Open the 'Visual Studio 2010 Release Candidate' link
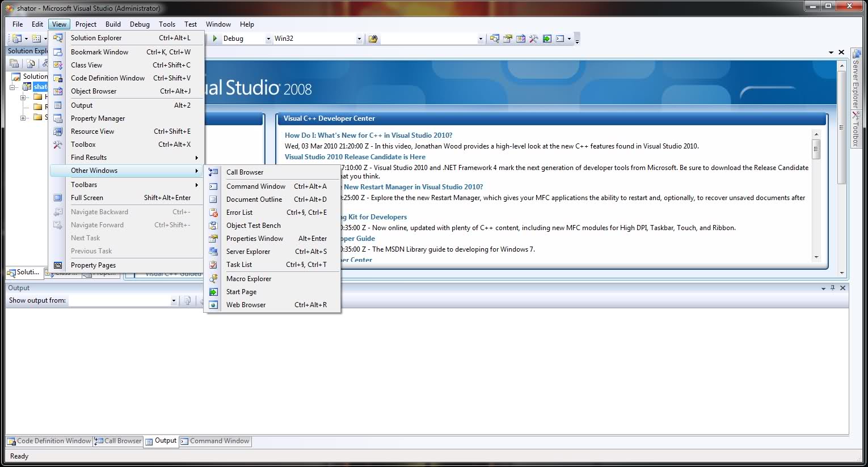The width and height of the screenshot is (868, 467). click(x=355, y=156)
